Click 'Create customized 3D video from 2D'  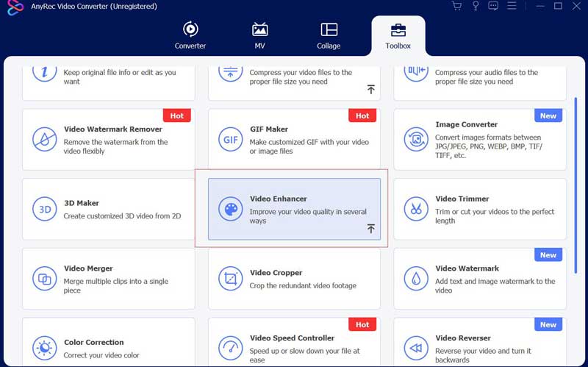(122, 216)
